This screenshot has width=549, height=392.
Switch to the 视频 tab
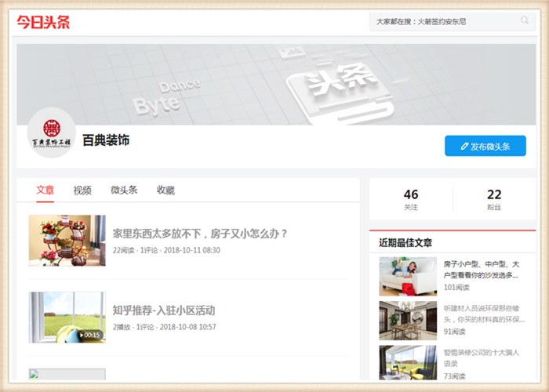(x=82, y=190)
